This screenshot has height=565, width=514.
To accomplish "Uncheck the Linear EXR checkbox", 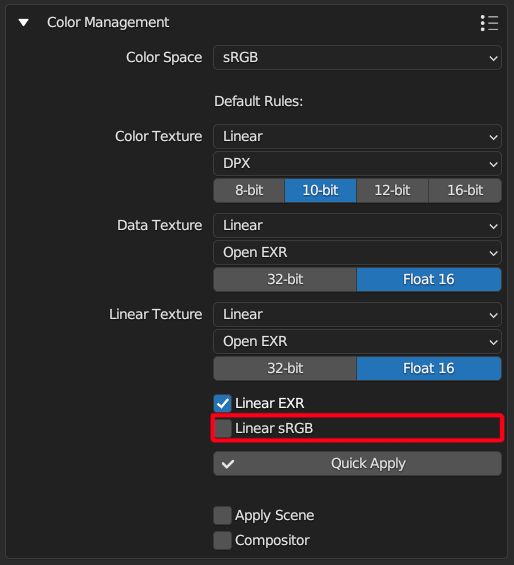I will coord(222,404).
